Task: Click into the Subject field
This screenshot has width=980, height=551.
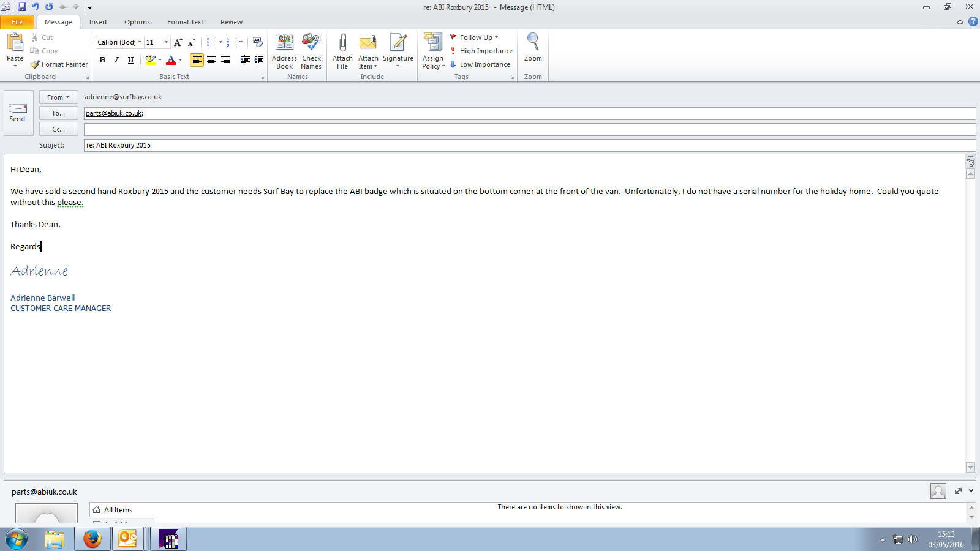Action: (530, 145)
